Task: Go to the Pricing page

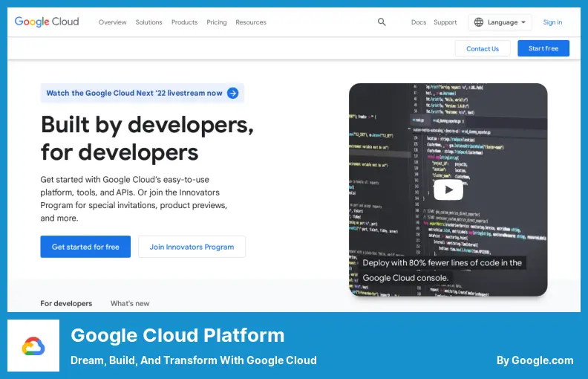Action: click(x=217, y=22)
